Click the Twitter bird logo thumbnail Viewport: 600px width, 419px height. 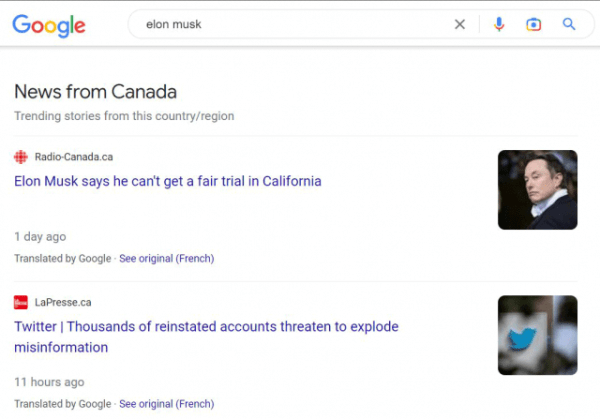(537, 335)
